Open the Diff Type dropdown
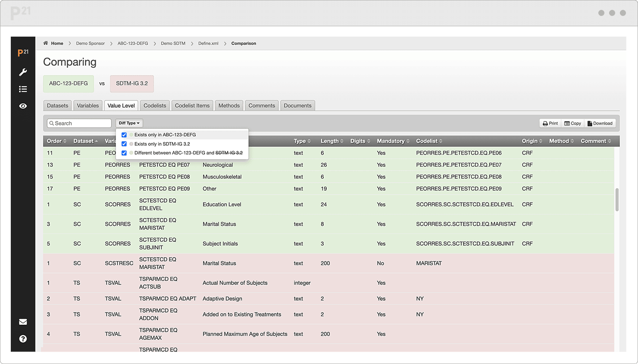This screenshot has width=638, height=364. (129, 123)
